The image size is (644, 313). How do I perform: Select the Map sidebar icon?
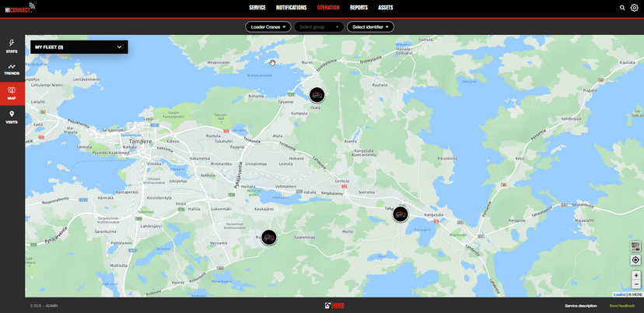(12, 93)
